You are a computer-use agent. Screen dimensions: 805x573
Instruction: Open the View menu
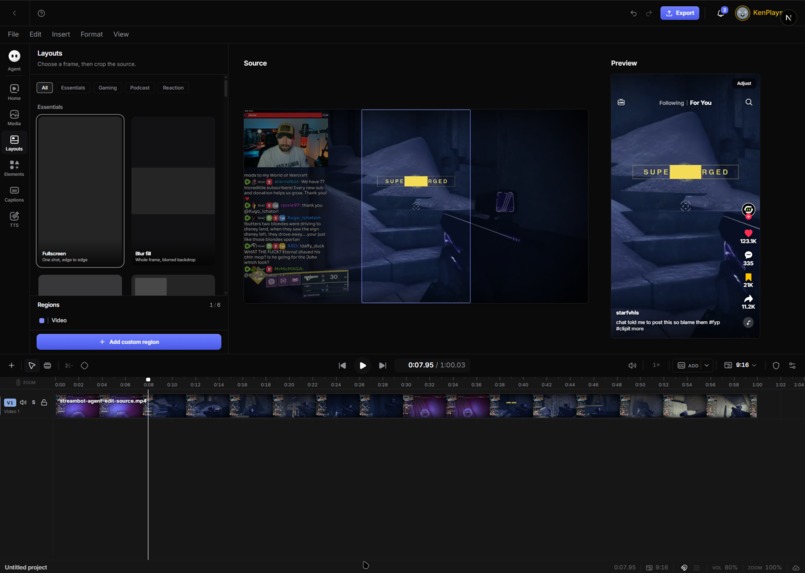click(x=121, y=34)
